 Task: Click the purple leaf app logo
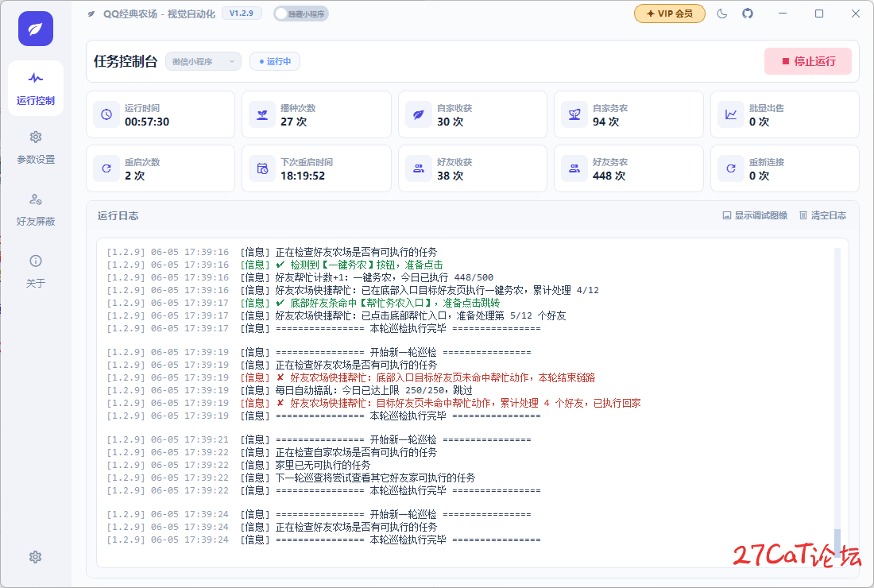coord(36,29)
